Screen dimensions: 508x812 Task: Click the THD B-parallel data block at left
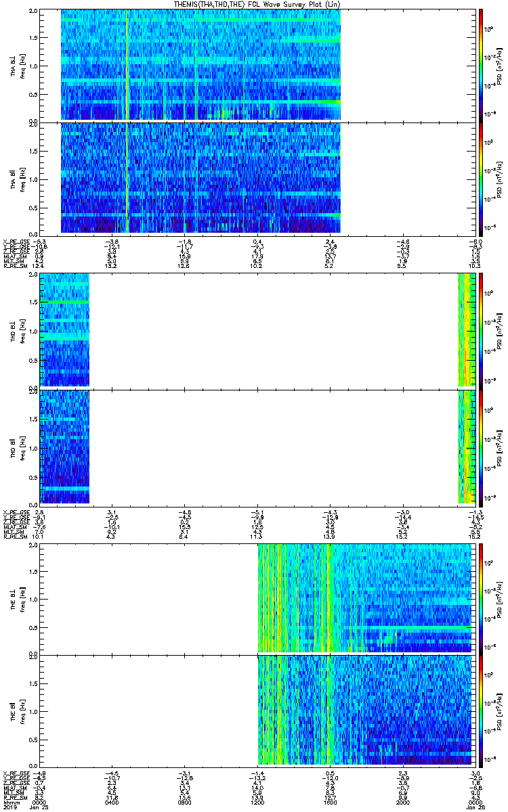pyautogui.click(x=64, y=447)
